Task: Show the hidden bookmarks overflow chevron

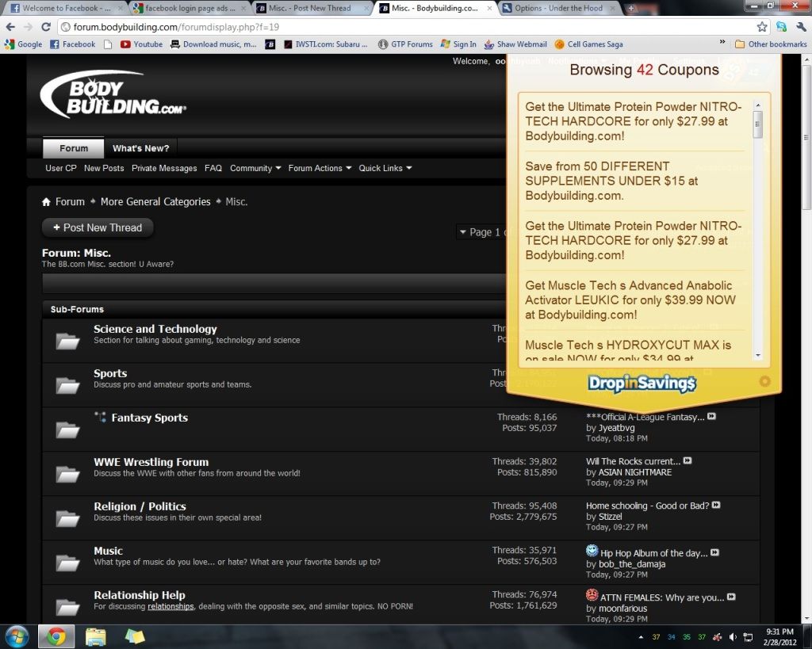Action: [722, 43]
